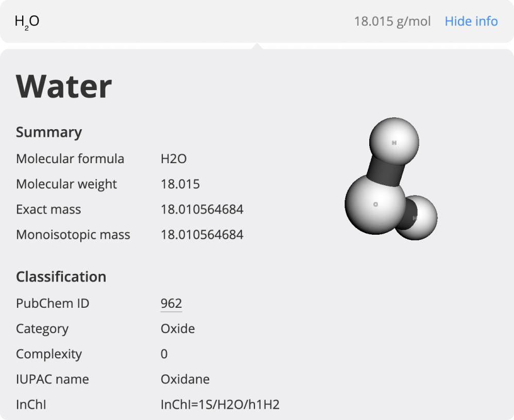Click the H₂O formula label
The width and height of the screenshot is (514, 420).
click(26, 21)
